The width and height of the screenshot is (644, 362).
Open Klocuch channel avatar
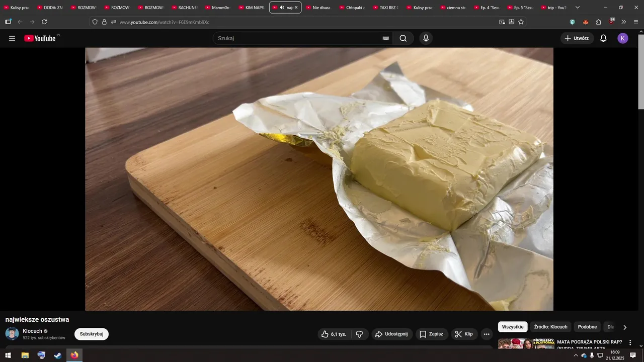[x=12, y=333]
